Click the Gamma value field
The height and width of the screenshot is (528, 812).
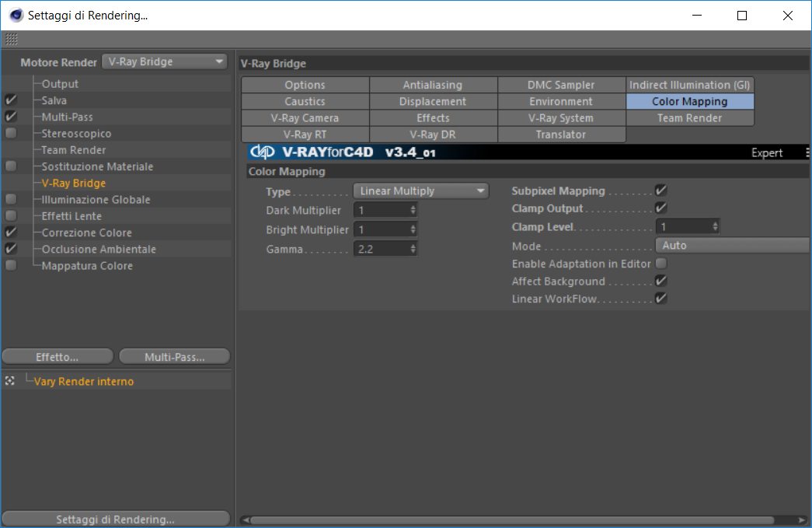(x=382, y=249)
